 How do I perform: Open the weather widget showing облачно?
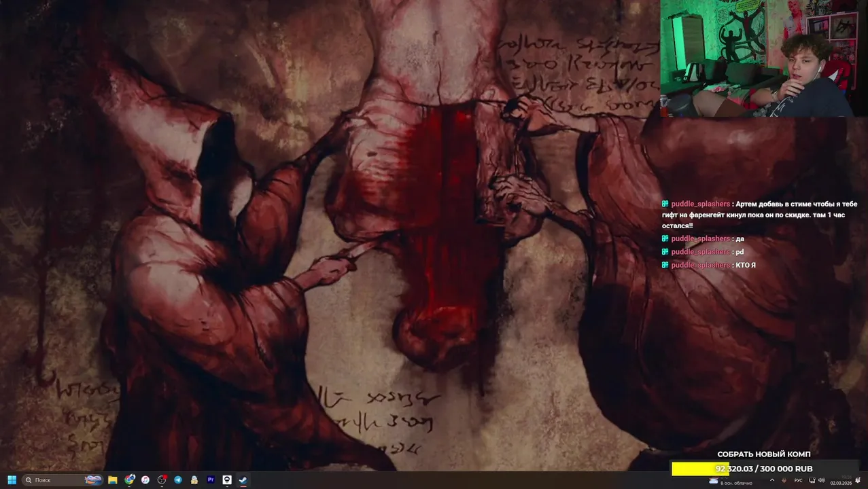(731, 482)
